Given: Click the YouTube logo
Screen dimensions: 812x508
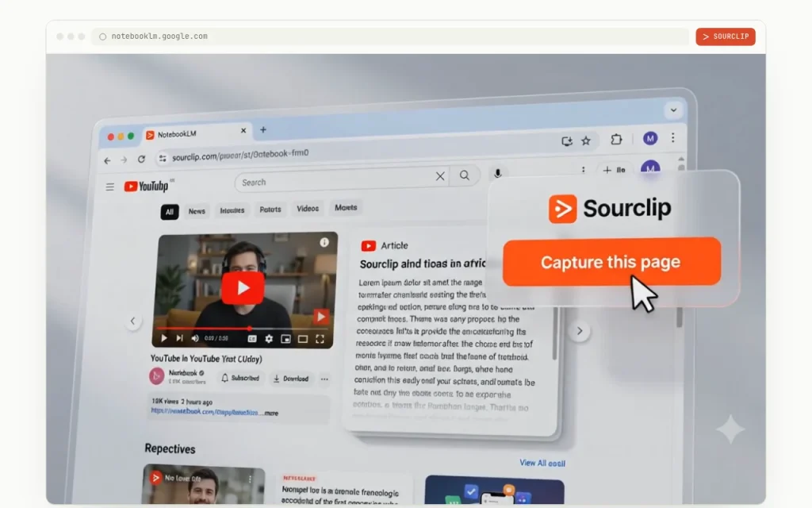Looking at the screenshot, I should pyautogui.click(x=147, y=186).
